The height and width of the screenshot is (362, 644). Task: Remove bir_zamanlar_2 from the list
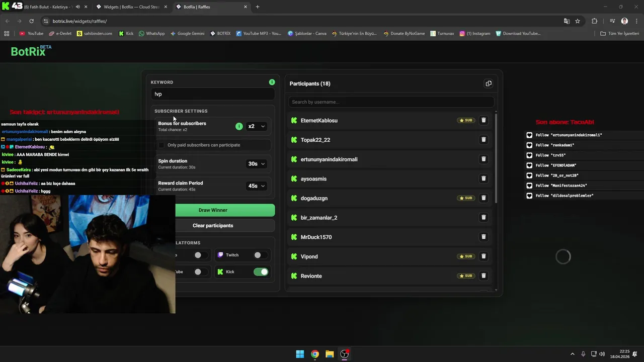(x=484, y=217)
